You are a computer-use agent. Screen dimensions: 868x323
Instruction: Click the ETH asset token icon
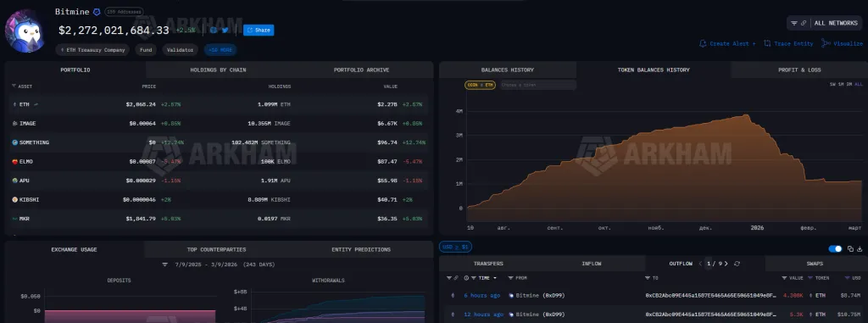14,104
